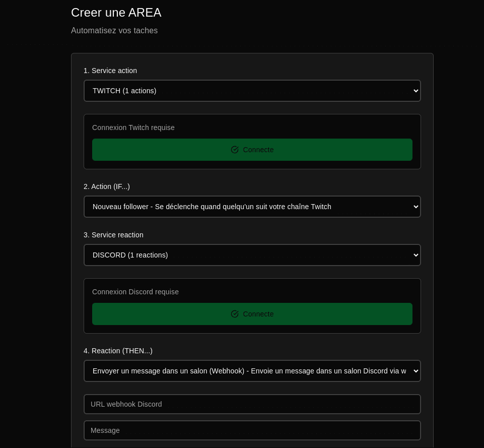Focus the URL webhook Discord field
This screenshot has height=448, width=484.
click(252, 404)
